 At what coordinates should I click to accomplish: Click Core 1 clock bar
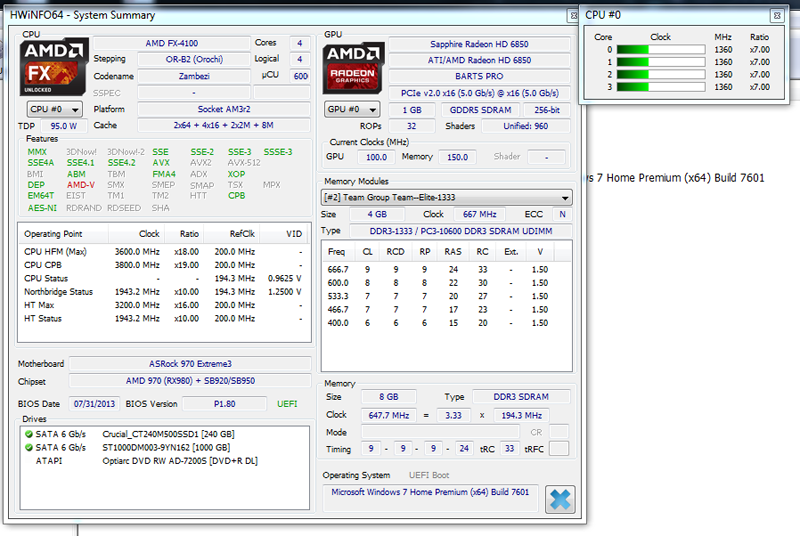661,62
